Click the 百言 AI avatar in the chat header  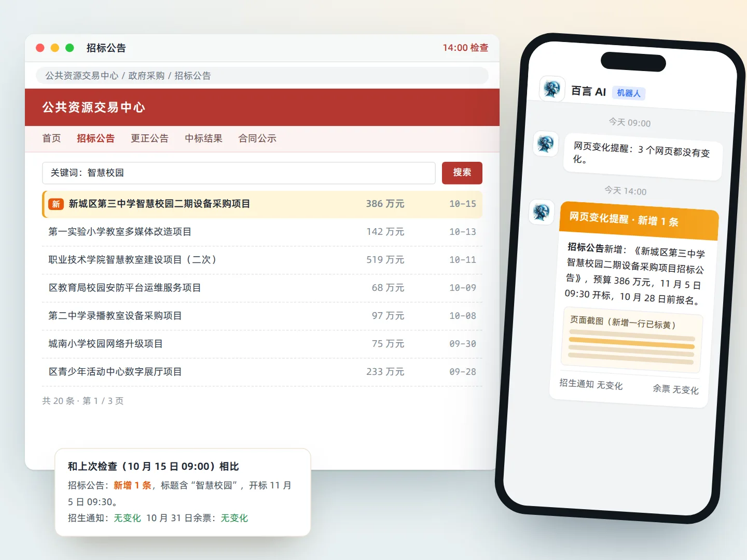552,89
